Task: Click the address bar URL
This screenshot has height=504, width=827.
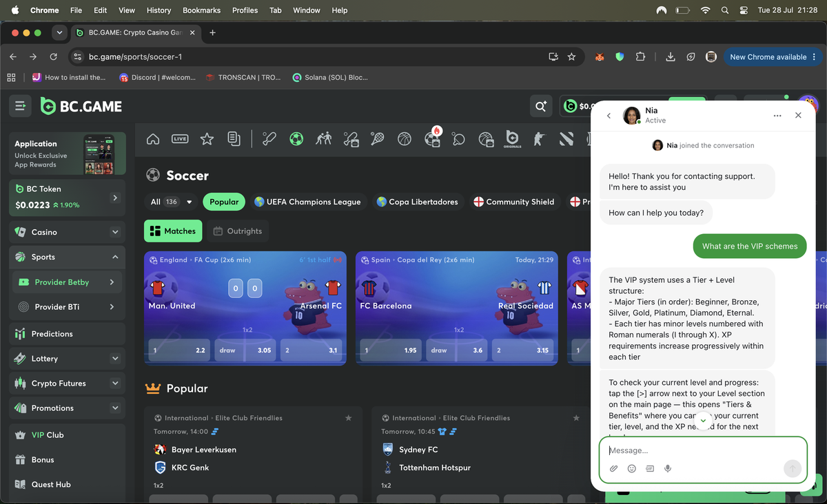Action: click(x=135, y=57)
